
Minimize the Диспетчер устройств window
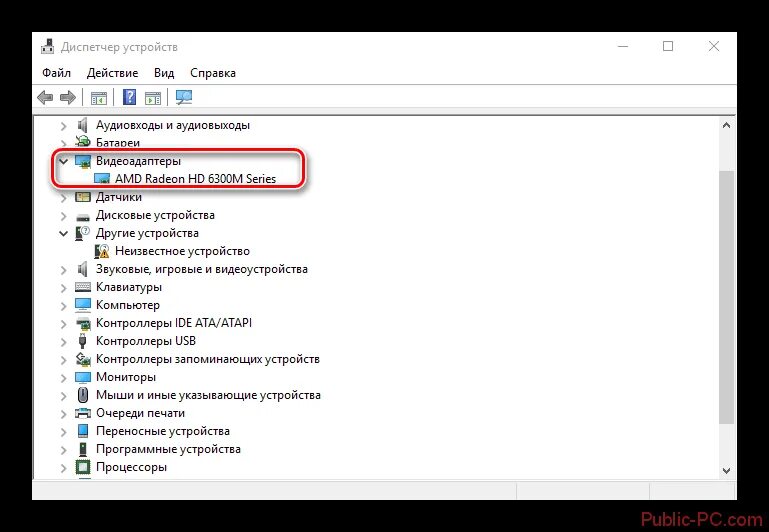point(623,46)
